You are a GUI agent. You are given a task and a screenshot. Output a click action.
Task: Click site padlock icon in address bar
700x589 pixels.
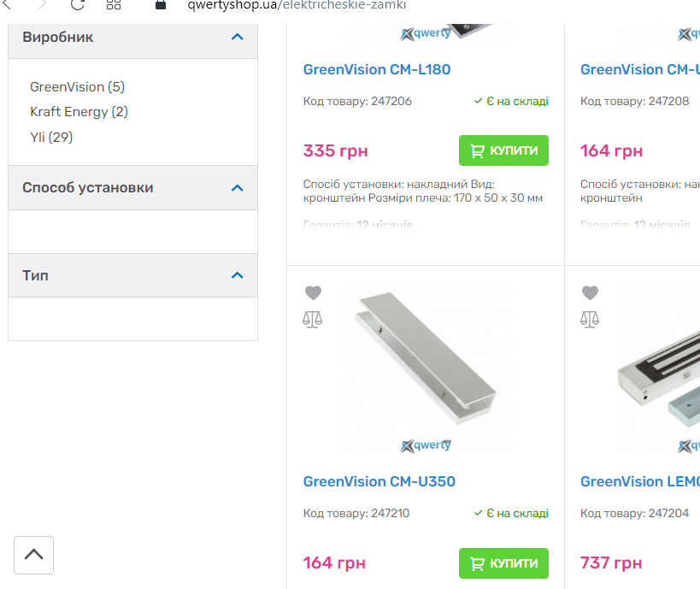[159, 4]
